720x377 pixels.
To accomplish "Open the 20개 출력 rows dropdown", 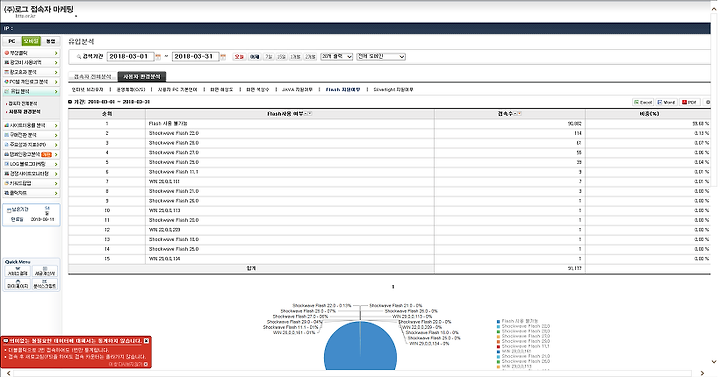I will (x=337, y=56).
